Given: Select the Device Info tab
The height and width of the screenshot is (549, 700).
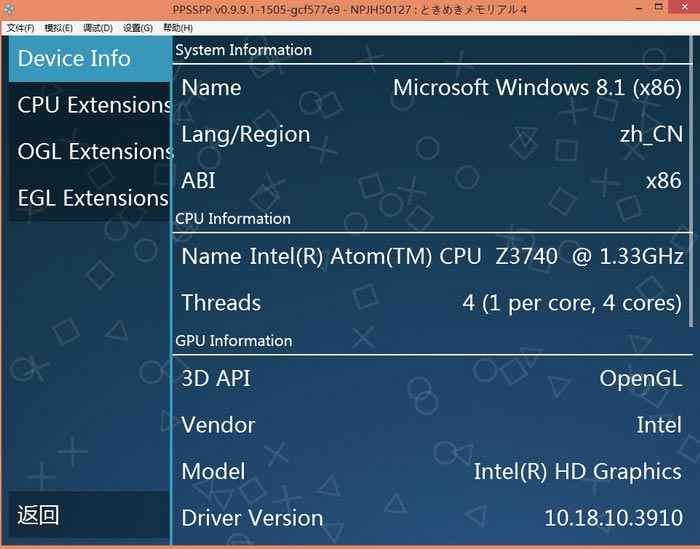Looking at the screenshot, I should pyautogui.click(x=90, y=59).
